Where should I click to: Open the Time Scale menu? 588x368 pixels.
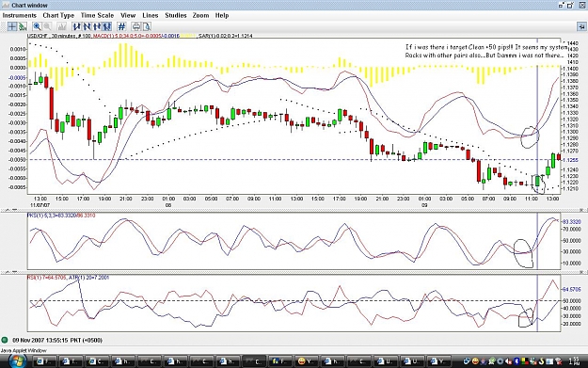click(x=97, y=15)
